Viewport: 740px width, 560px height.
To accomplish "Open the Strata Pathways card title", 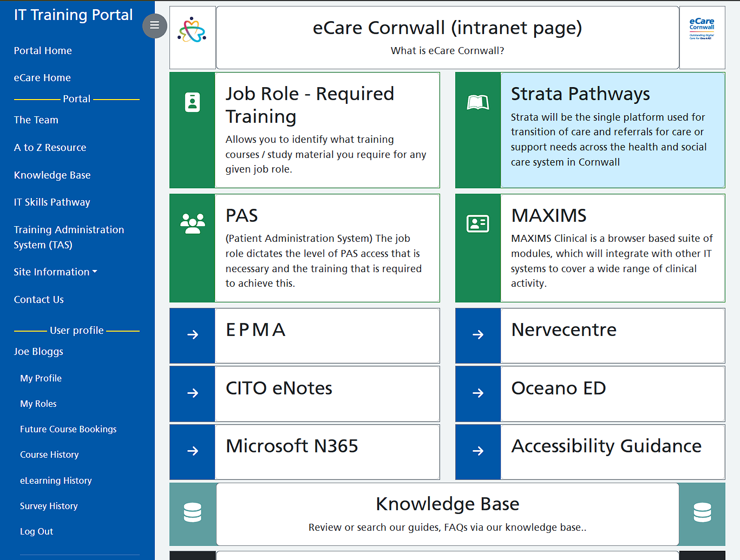I will (580, 94).
